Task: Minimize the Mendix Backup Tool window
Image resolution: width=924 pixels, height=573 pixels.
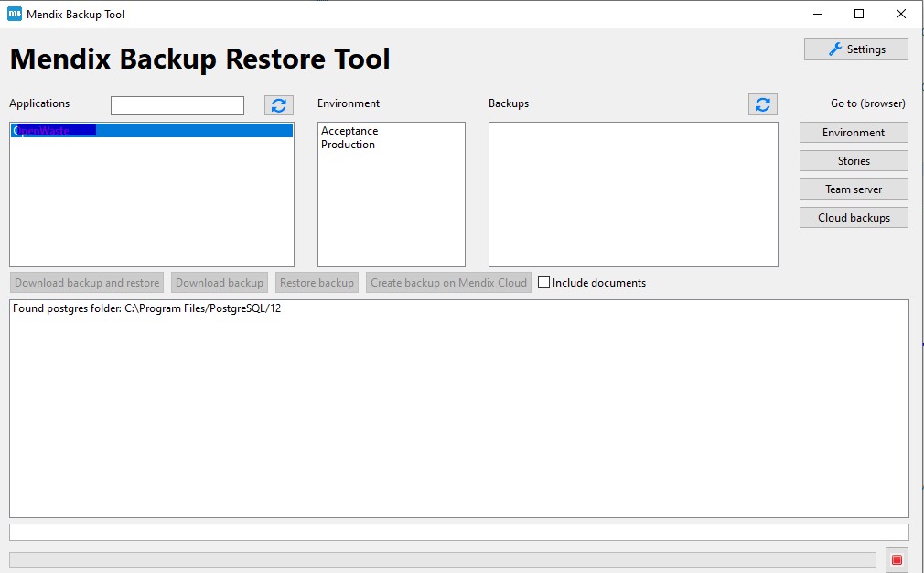Action: [x=817, y=14]
